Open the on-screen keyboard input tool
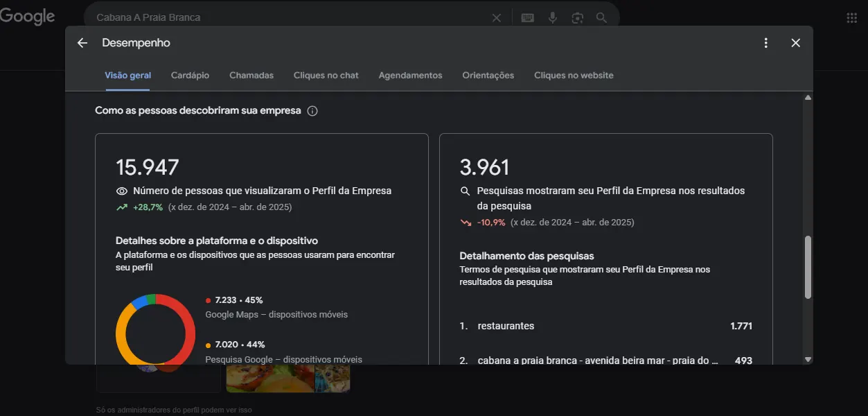This screenshot has width=868, height=416. 528,18
